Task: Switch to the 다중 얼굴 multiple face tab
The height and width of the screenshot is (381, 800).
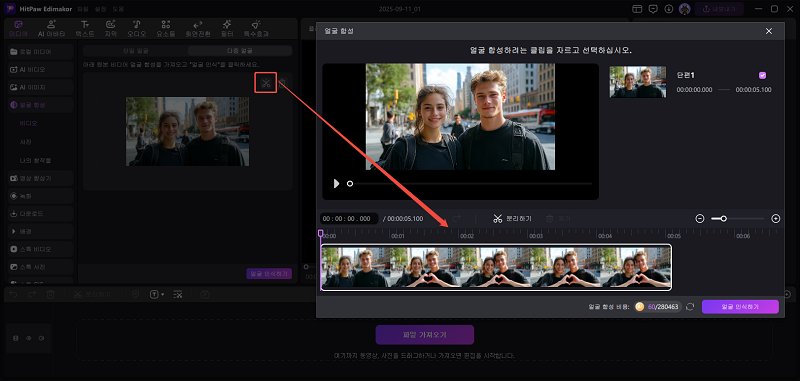Action: point(240,50)
